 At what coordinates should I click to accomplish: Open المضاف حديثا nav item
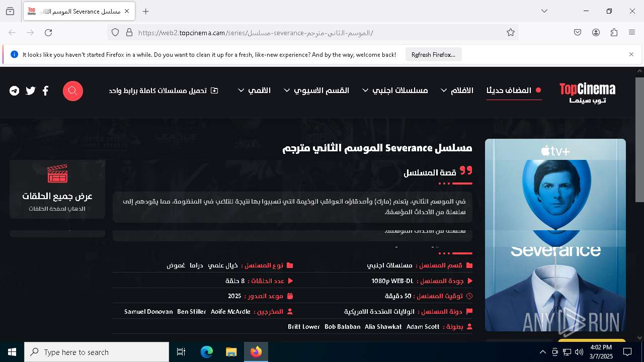point(514,90)
